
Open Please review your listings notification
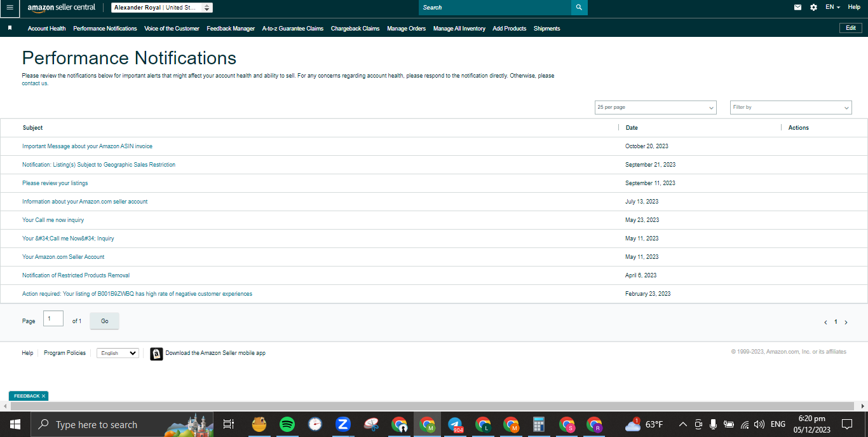point(55,183)
